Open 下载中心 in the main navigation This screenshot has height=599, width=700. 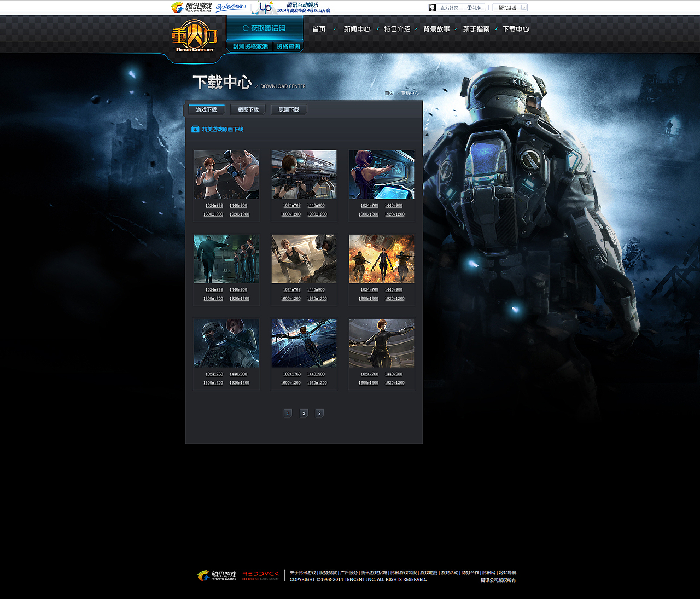point(516,29)
